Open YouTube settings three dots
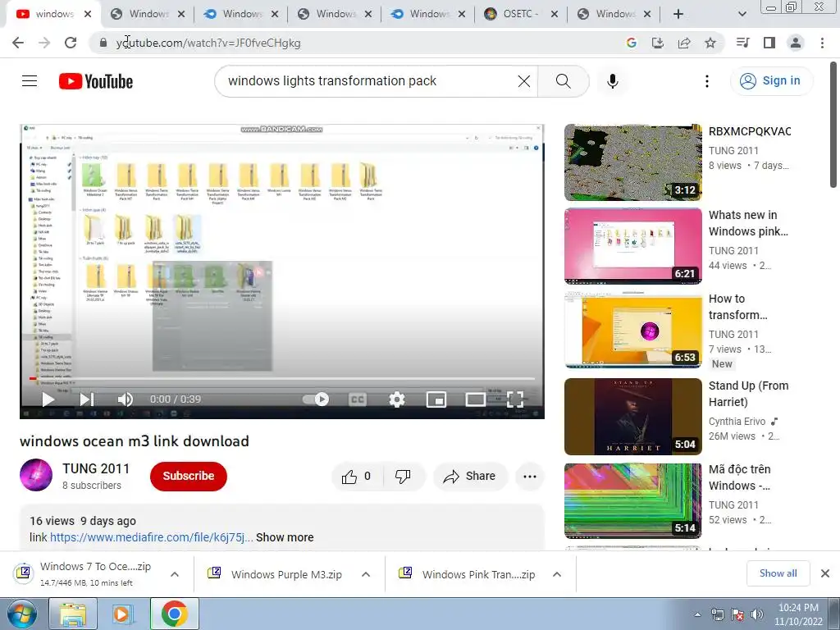Viewport: 840px width, 630px height. 707,81
